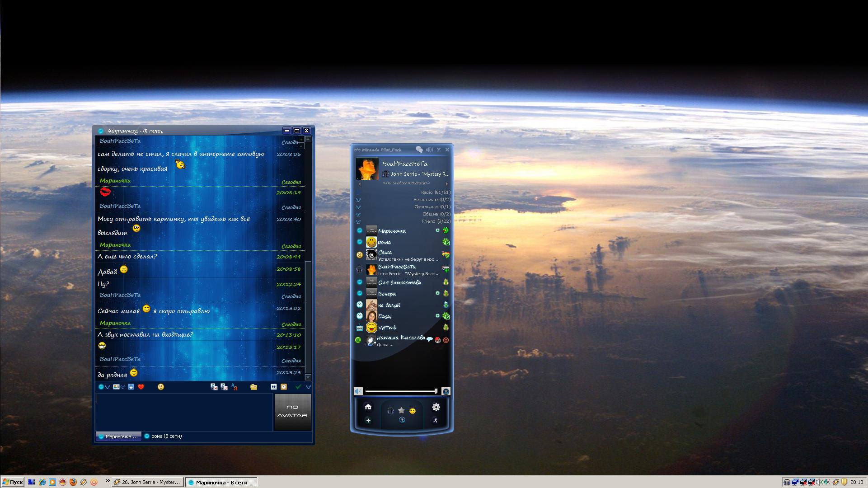Insert a smiley from the emoticon button
The width and height of the screenshot is (868, 488).
(160, 387)
